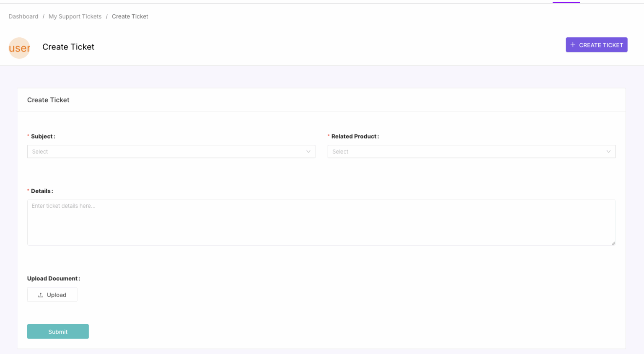
Task: Click the Upload Document label
Action: coord(53,279)
